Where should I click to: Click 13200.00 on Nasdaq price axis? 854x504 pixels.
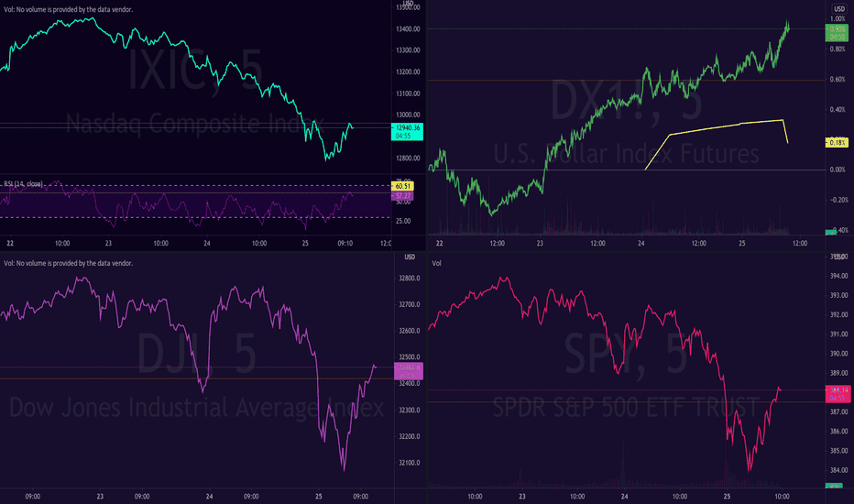coord(408,71)
